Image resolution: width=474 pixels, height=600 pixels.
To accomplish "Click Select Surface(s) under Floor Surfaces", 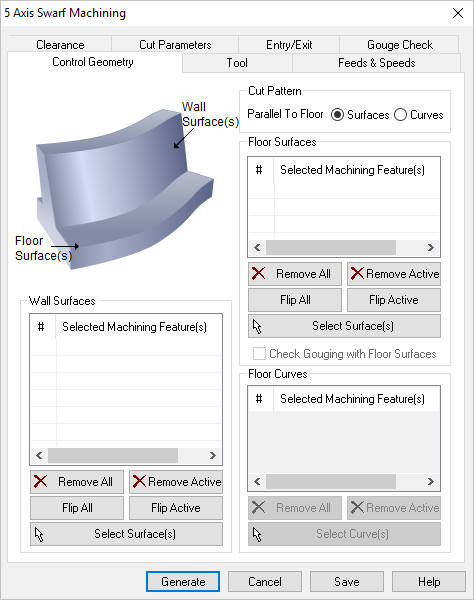I will [x=344, y=326].
